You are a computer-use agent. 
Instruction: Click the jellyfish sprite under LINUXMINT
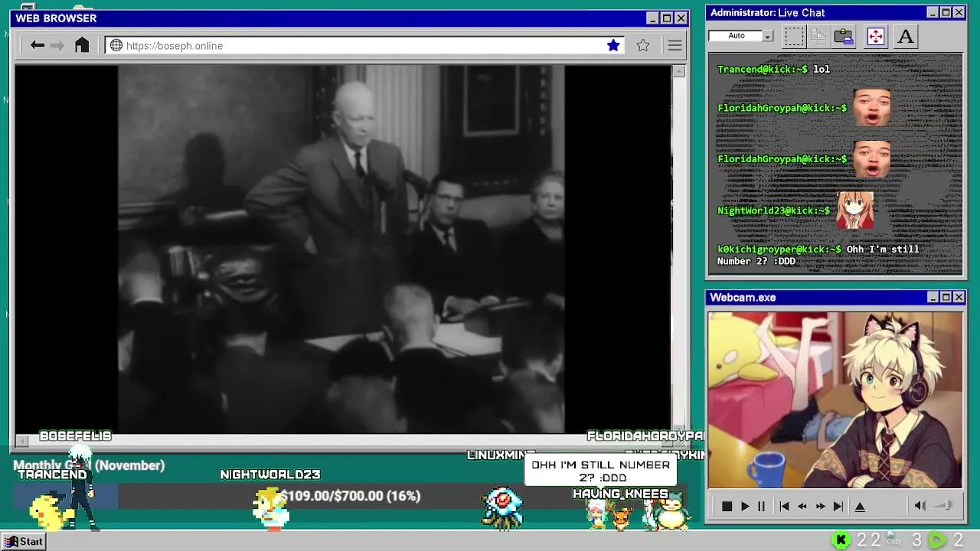[x=502, y=507]
